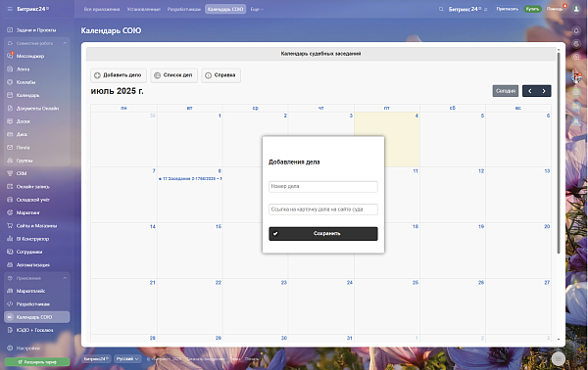Open the user profile avatar icon
This screenshot has height=370, width=588.
click(x=576, y=9)
